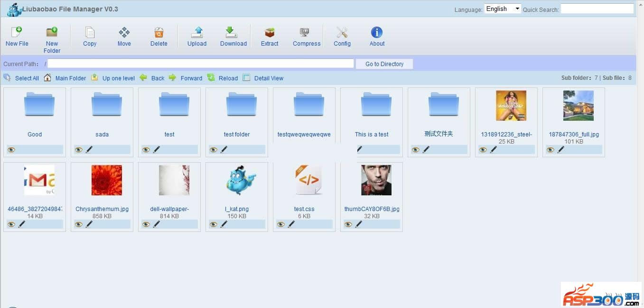Click the eye icon under test.css
Viewport: 644px width, 308px height.
tap(281, 224)
